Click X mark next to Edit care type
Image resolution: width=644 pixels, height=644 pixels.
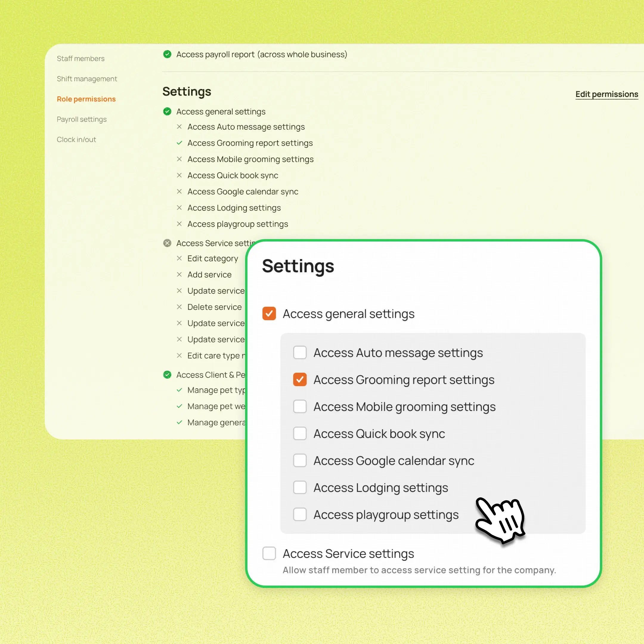coord(179,355)
